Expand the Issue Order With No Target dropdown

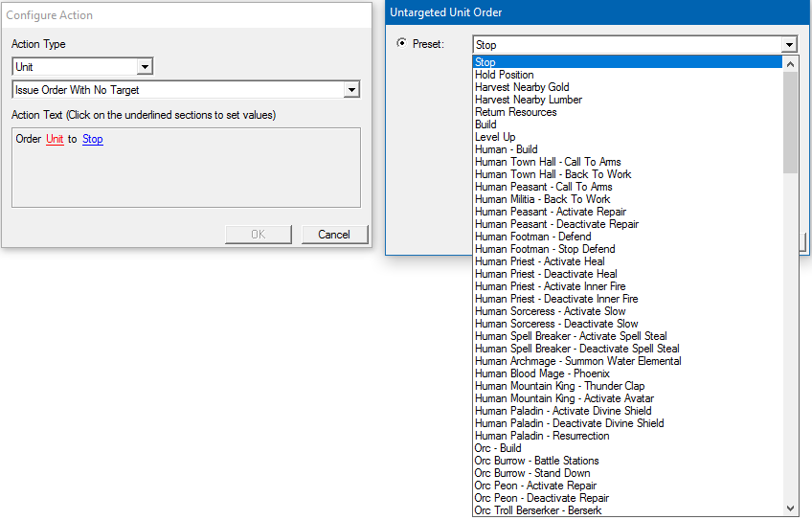pyautogui.click(x=351, y=90)
